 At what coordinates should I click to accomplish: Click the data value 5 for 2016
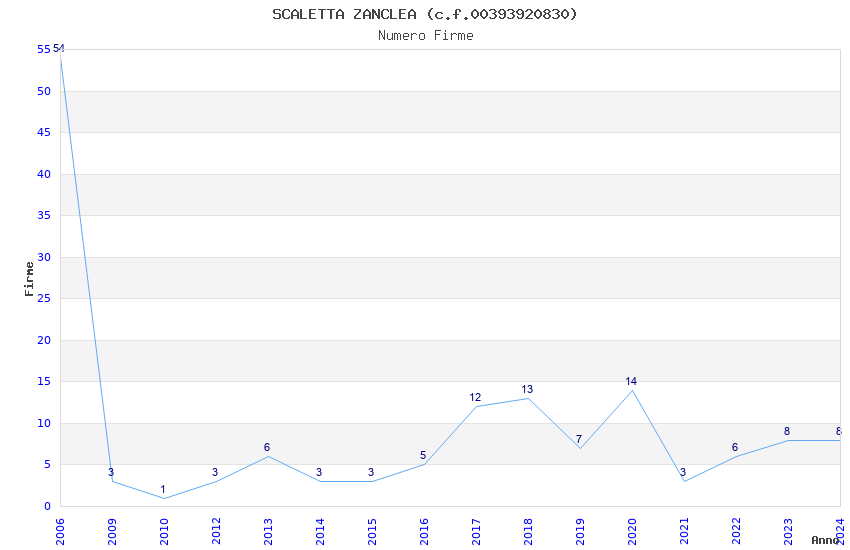pyautogui.click(x=423, y=456)
